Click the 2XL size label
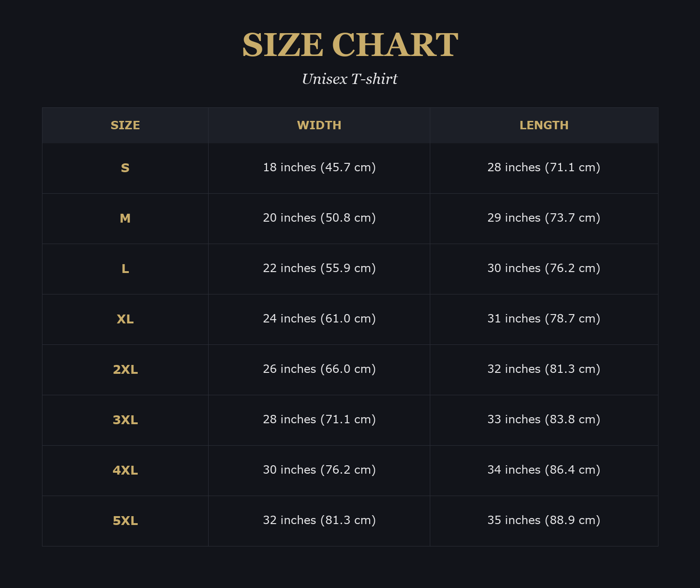Screen dimensions: 700x588 pos(125,370)
